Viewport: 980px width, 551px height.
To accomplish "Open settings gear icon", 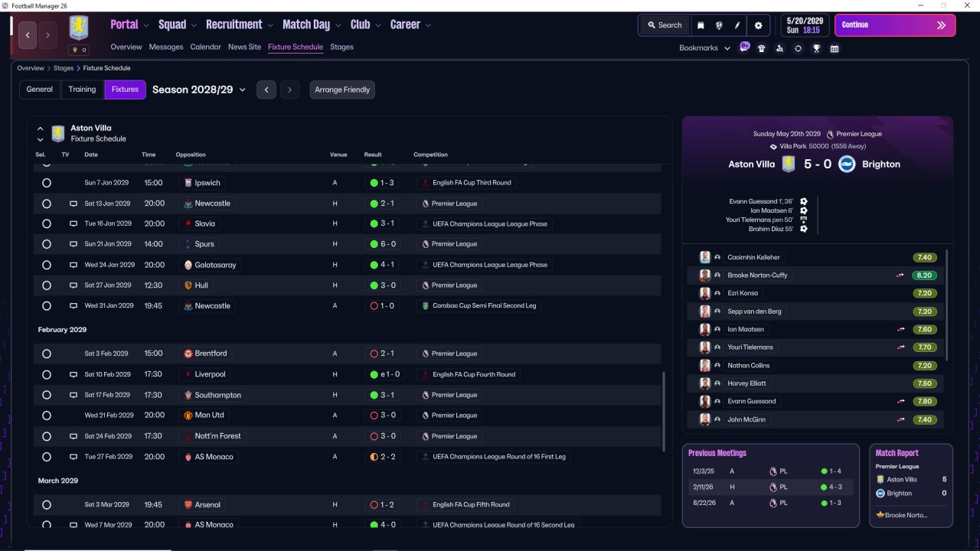I will (758, 25).
